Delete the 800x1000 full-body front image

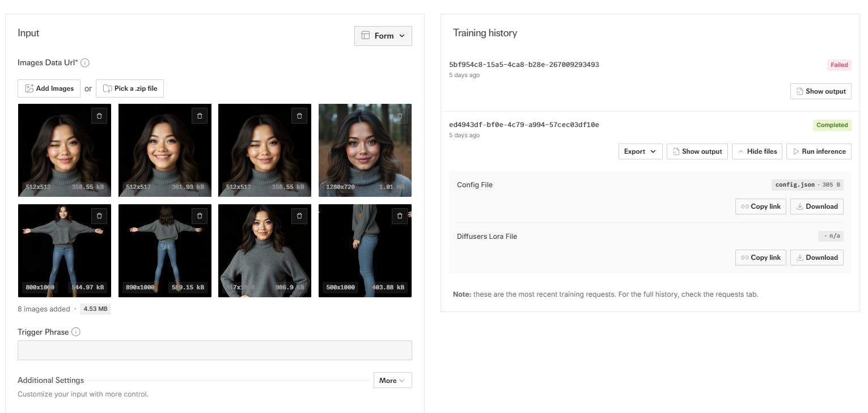pos(99,216)
